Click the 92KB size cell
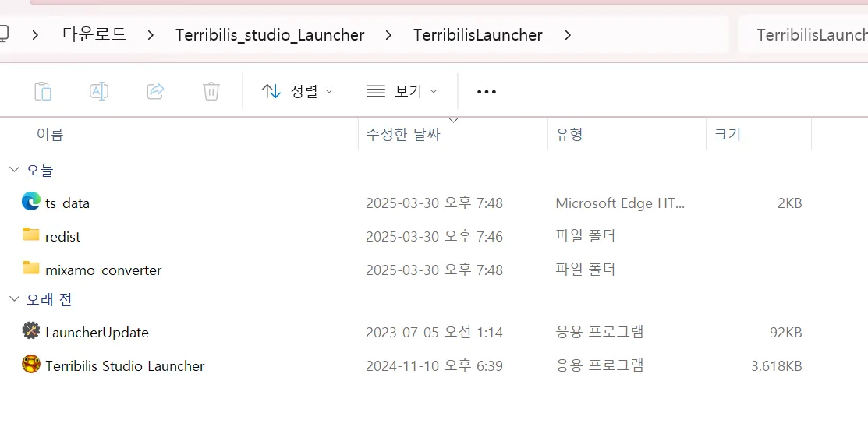This screenshot has width=868, height=448. 785,333
